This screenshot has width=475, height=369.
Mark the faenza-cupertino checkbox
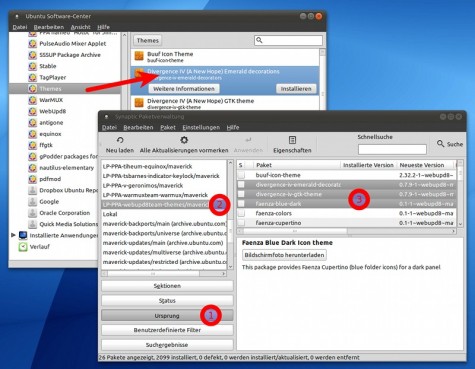point(241,222)
